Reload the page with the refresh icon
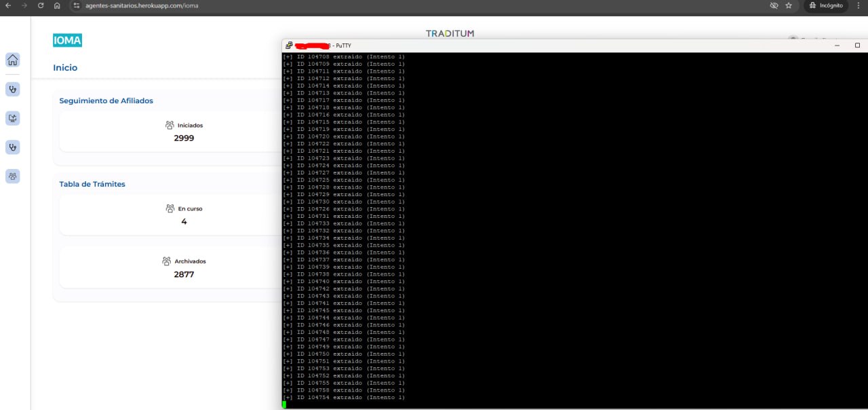 [x=41, y=5]
